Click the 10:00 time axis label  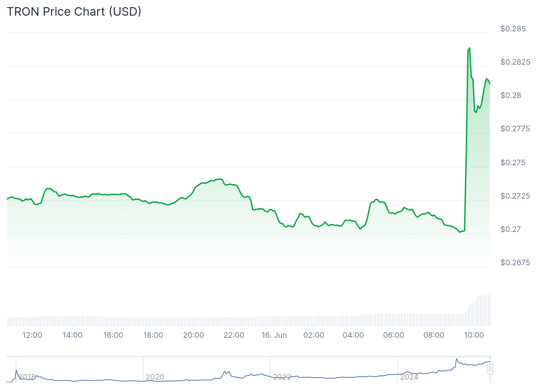[474, 335]
